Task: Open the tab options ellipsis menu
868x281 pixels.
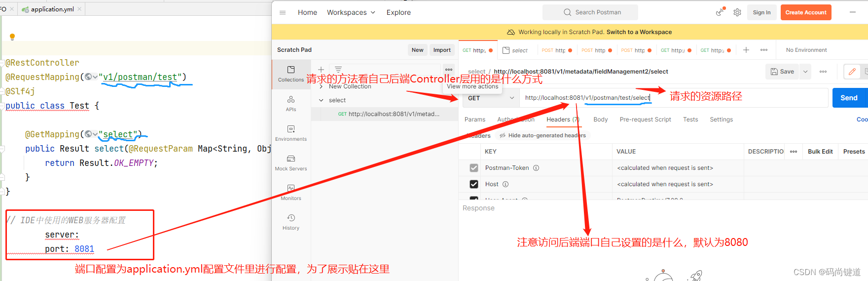Action: [x=764, y=50]
